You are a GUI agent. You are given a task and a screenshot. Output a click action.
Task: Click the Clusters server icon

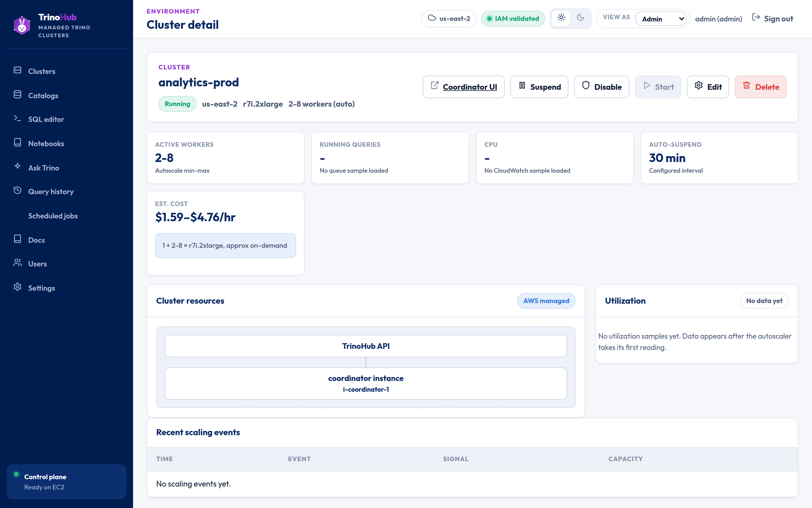[x=17, y=70]
